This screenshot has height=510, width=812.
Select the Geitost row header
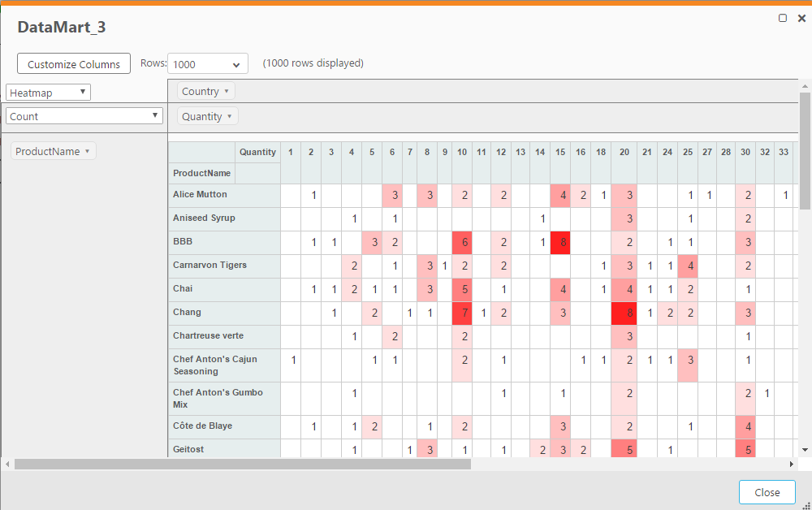224,448
